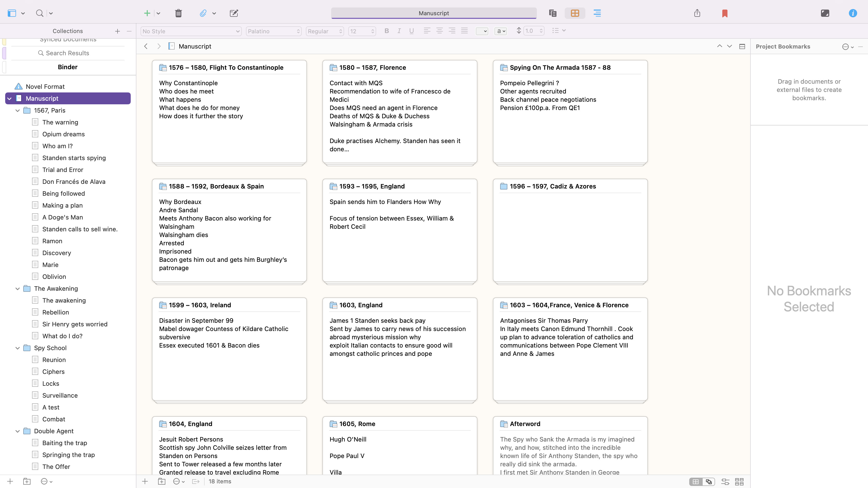Click the paperclip attachment icon
The width and height of the screenshot is (868, 488).
pyautogui.click(x=203, y=13)
